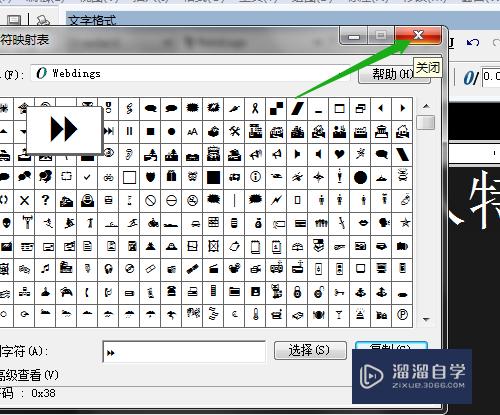Select the key glyph
Screen dimensions: 500x415
(339, 292)
